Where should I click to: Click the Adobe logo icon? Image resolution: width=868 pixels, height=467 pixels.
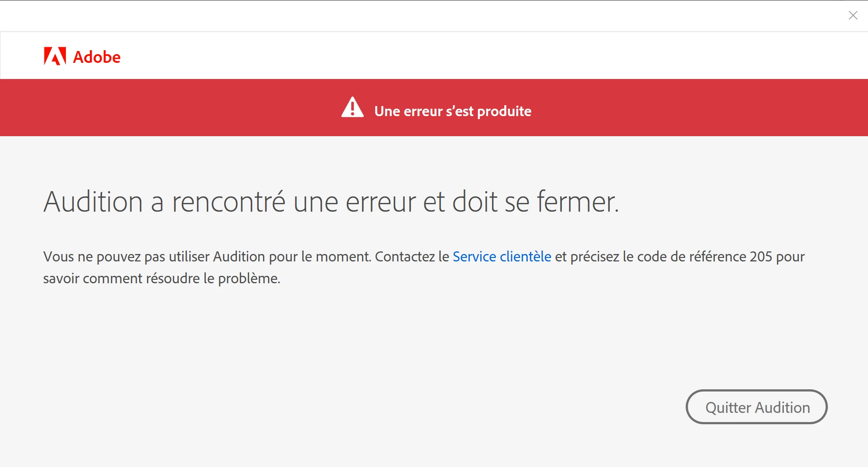pos(55,56)
